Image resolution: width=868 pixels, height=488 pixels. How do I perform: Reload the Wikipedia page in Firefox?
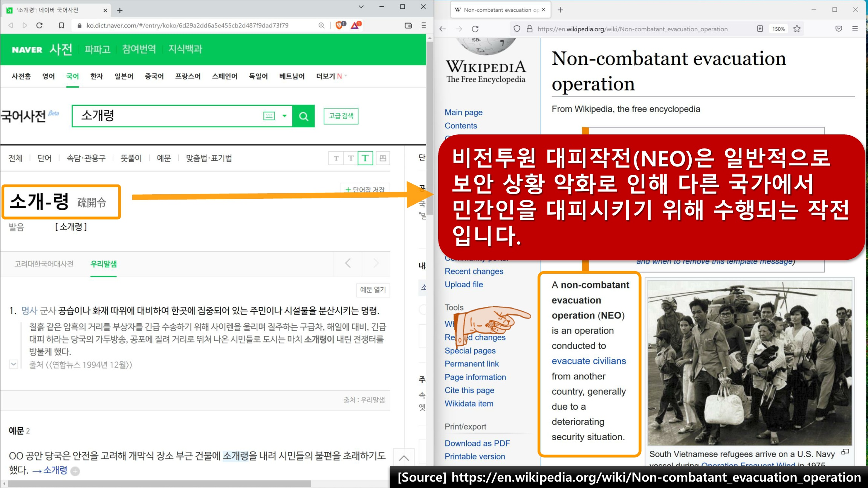coord(475,29)
